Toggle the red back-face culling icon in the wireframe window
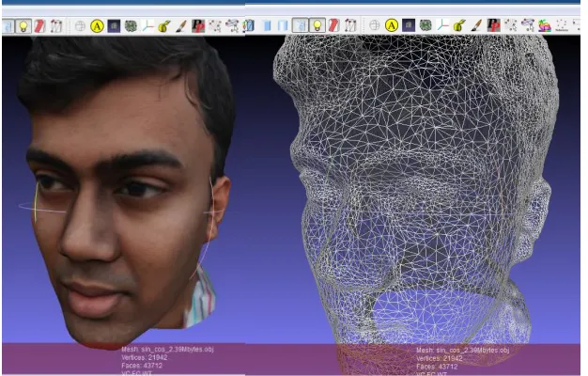The width and height of the screenshot is (588, 376). (x=333, y=25)
